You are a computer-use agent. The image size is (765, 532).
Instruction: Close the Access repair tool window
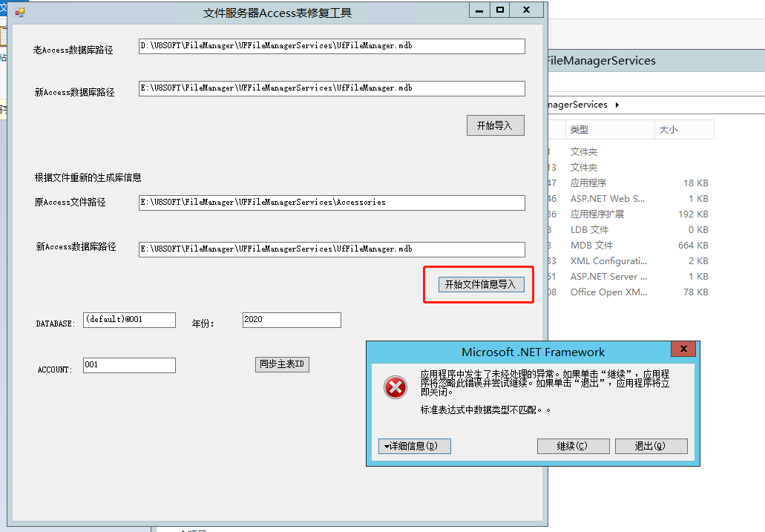click(526, 10)
